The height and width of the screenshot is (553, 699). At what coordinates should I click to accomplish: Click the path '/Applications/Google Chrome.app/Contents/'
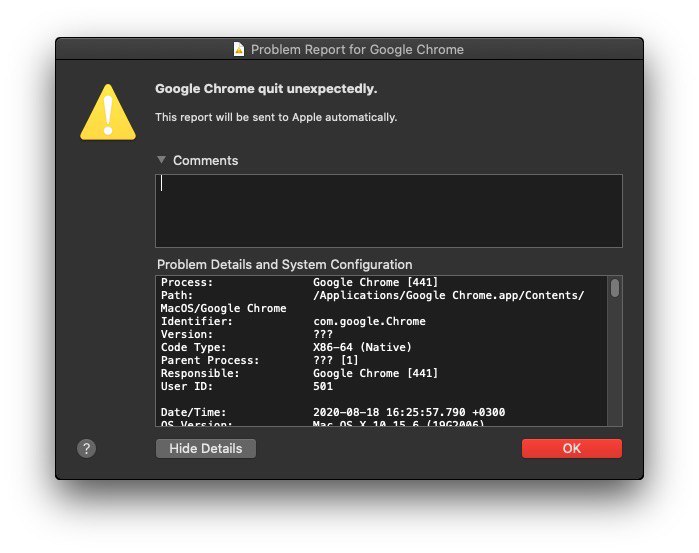coord(448,295)
